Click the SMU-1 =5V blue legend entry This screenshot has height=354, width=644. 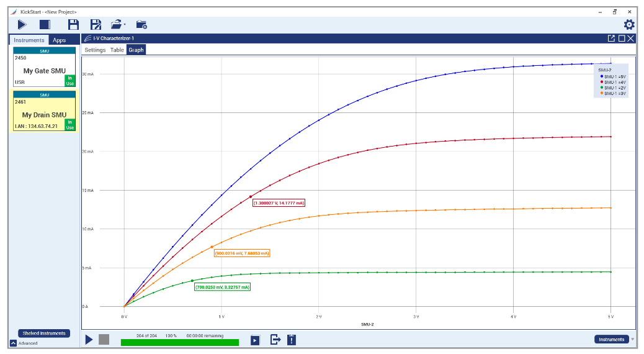[613, 76]
